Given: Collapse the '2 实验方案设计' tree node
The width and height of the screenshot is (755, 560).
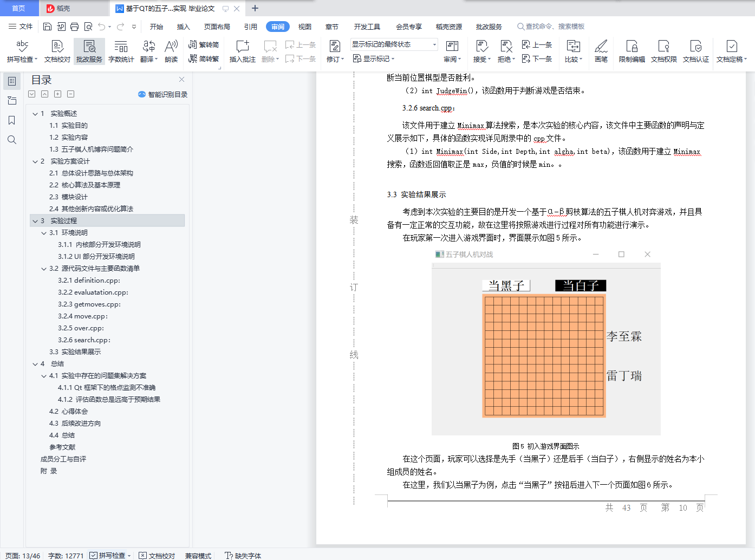Looking at the screenshot, I should [x=35, y=161].
